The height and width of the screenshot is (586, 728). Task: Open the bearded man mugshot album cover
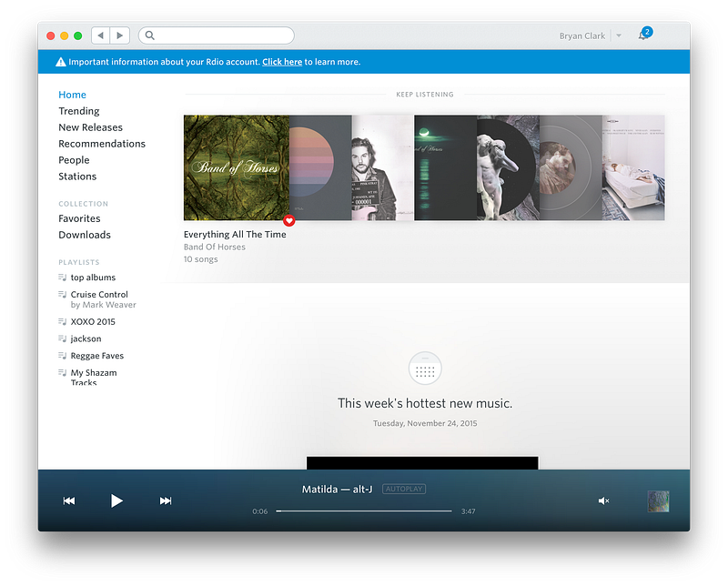382,167
